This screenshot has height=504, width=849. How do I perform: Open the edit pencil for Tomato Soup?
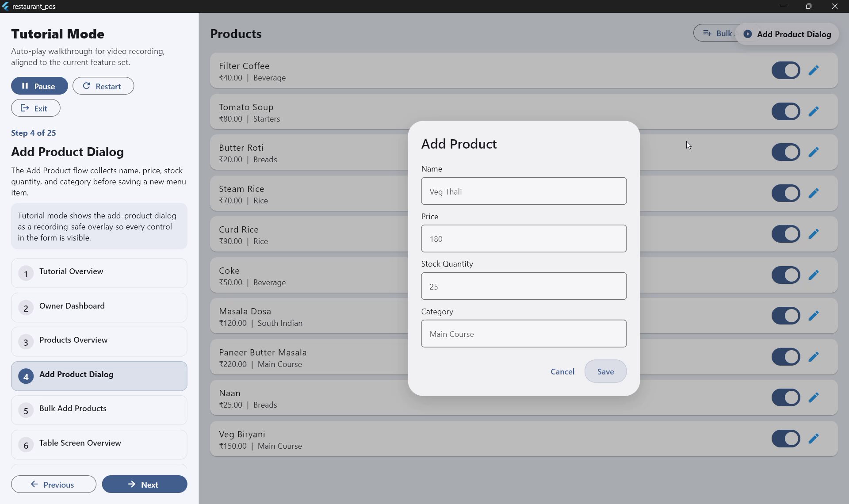[814, 111]
